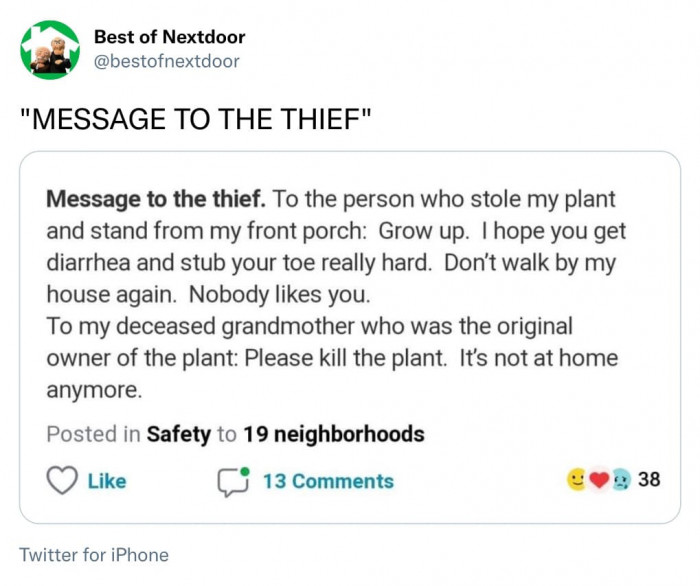Click the 38 reactions count
The image size is (700, 586).
pyautogui.click(x=649, y=480)
